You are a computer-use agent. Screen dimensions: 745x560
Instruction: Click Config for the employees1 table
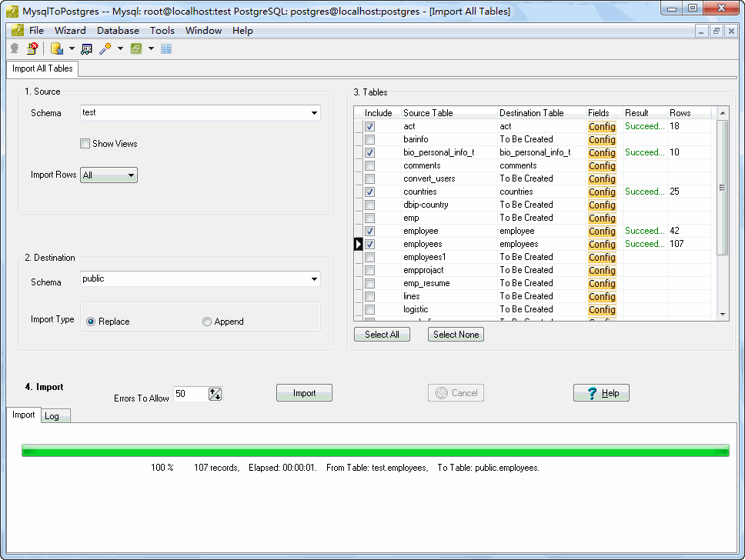602,257
